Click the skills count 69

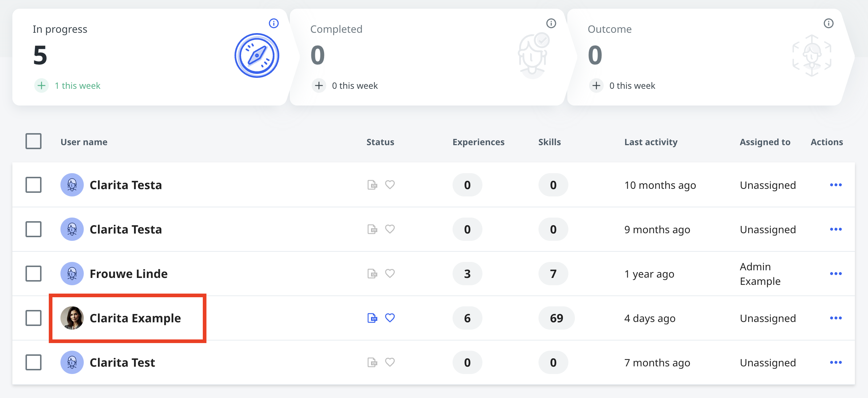[556, 318]
